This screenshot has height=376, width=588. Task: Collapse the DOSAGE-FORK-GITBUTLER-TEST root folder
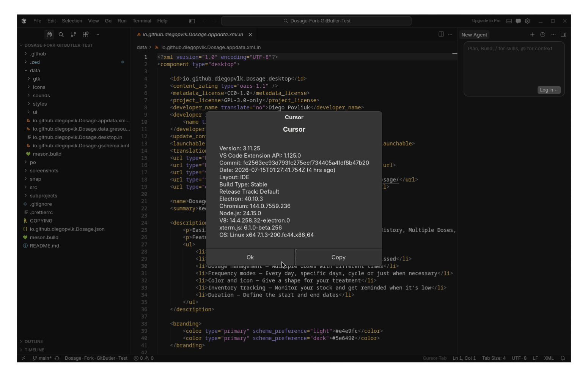(58, 45)
